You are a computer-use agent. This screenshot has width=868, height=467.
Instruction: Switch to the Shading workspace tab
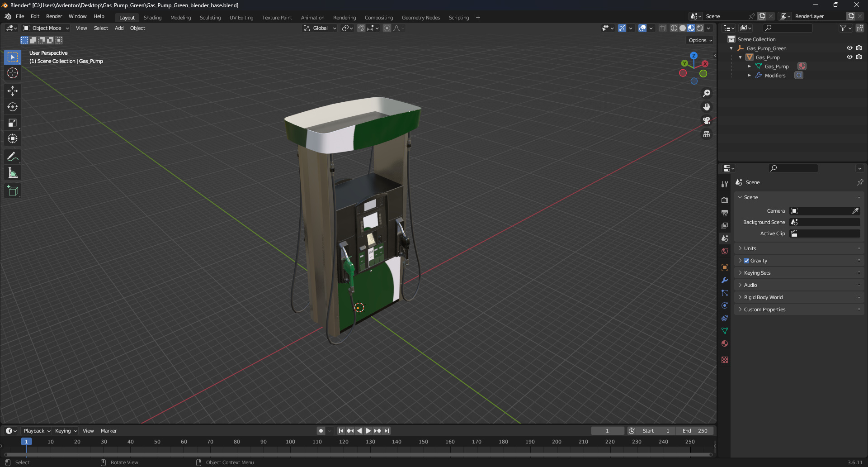[x=152, y=18]
